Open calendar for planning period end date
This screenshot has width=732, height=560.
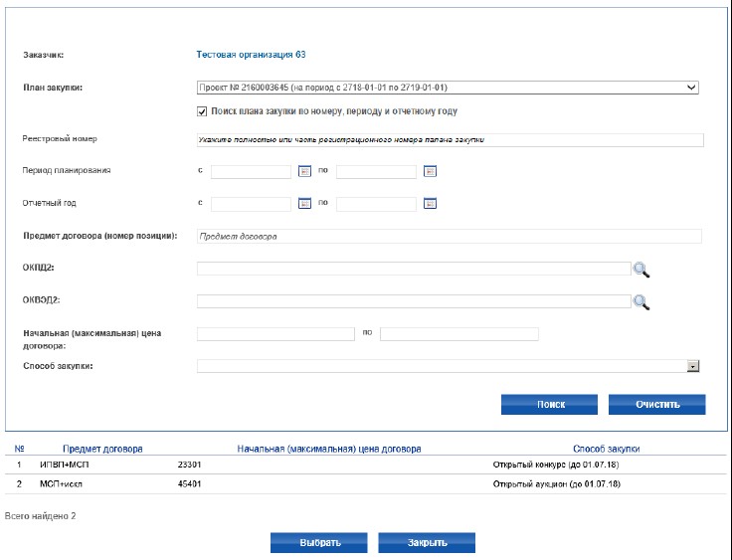tap(431, 171)
